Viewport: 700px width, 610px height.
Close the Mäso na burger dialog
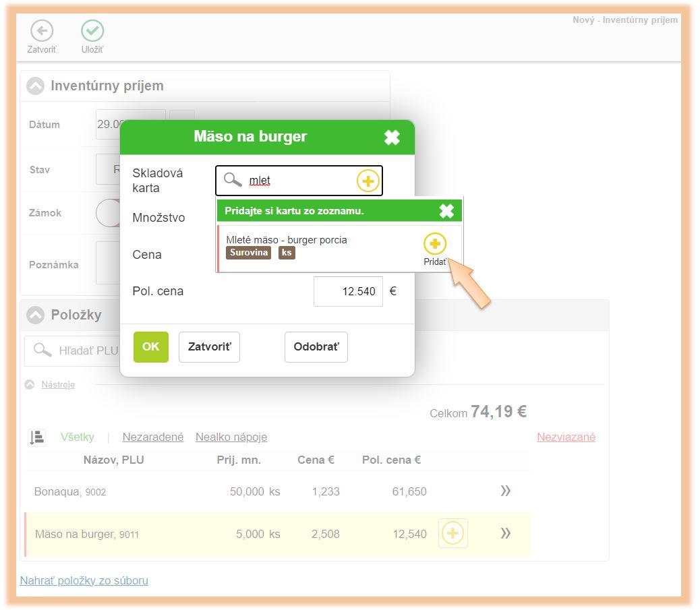[x=391, y=138]
